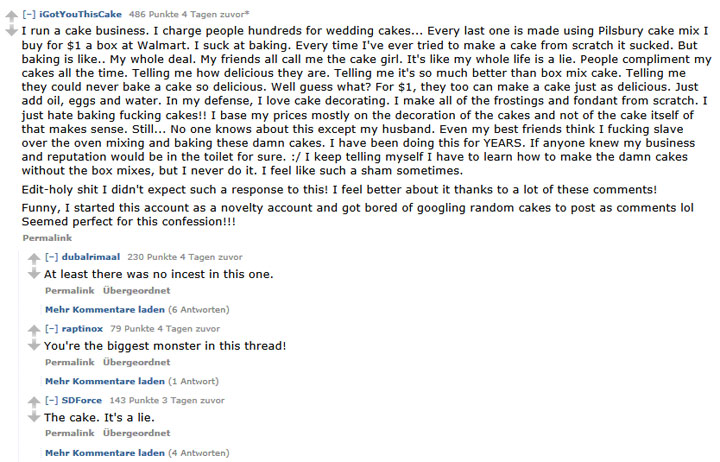
Task: Collapse SDForce's comment with [–] toggle
Action: click(51, 400)
